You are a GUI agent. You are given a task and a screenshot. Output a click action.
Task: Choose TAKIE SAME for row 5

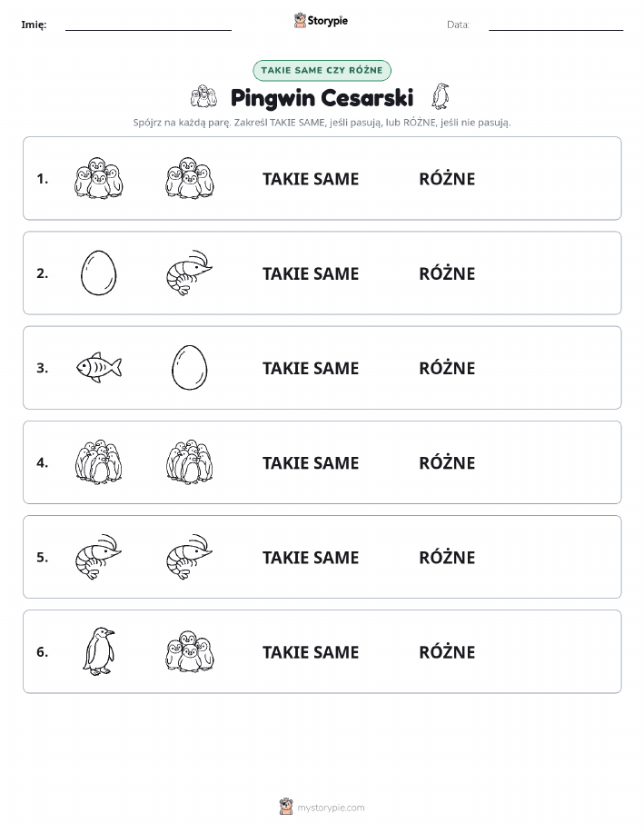pyautogui.click(x=311, y=557)
